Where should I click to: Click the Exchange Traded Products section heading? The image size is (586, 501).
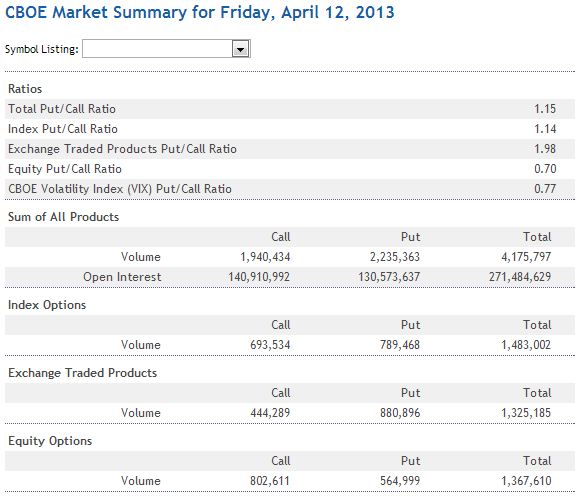(83, 373)
